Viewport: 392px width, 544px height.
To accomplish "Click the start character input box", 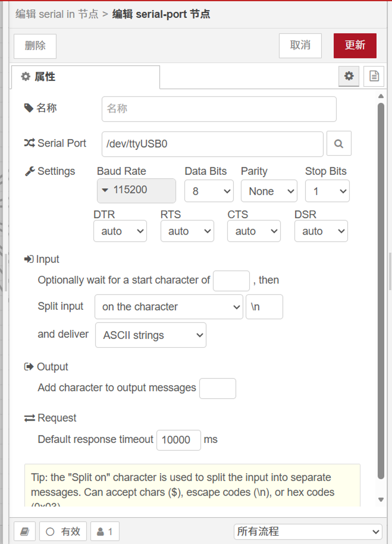I will point(231,281).
